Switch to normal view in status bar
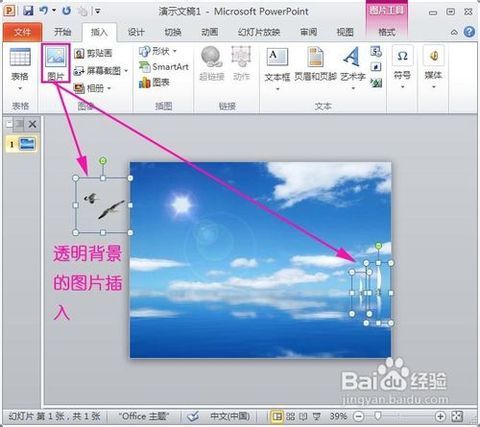The image size is (480, 427). (276, 416)
